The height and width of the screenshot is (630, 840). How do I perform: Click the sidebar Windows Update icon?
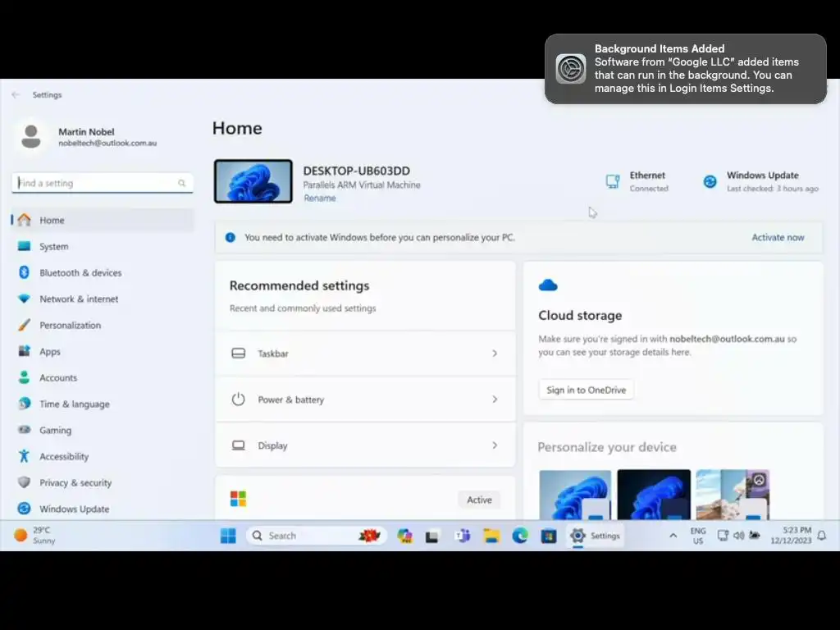coord(24,509)
